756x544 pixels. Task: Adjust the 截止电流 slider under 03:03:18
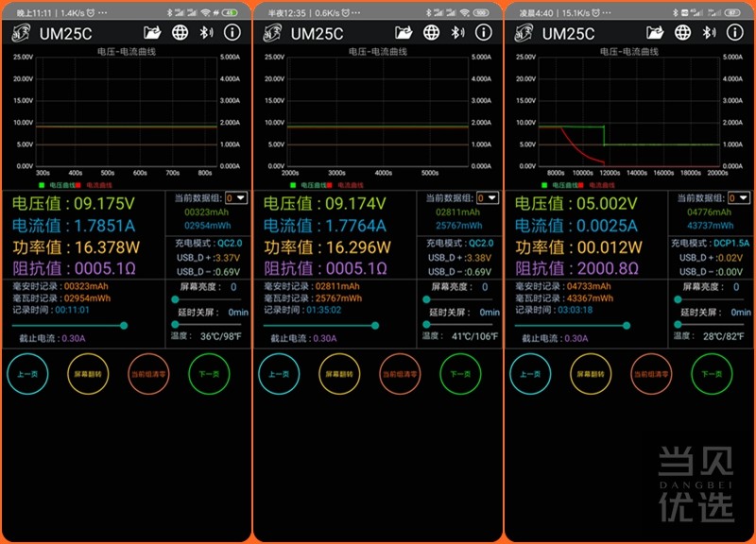coord(573,326)
